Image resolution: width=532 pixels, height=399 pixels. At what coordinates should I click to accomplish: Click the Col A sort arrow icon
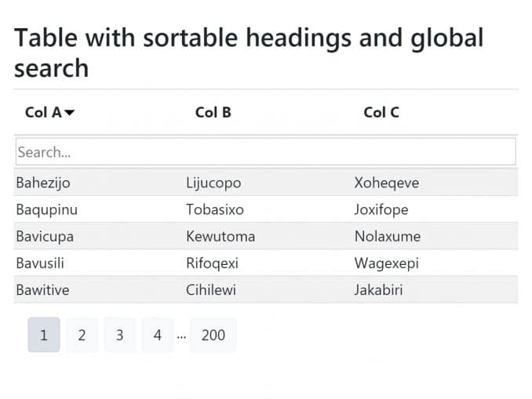[70, 113]
